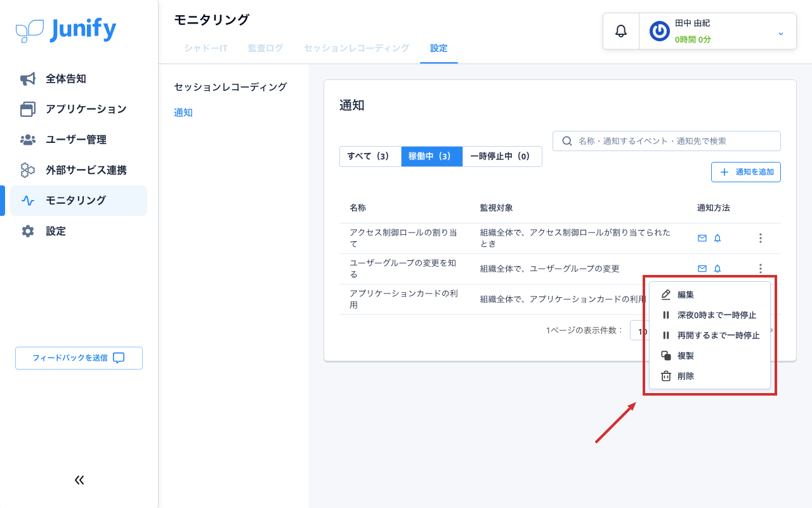
Task: Switch to シャドーIT tab
Action: [x=206, y=48]
